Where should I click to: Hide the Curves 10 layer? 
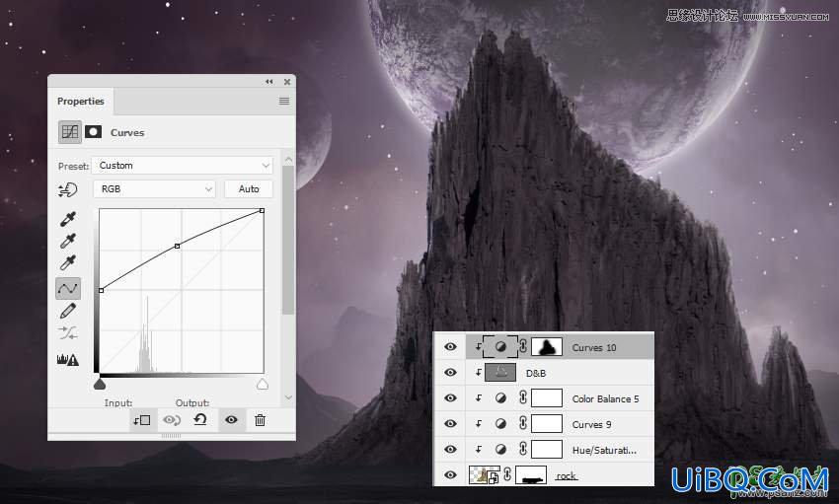450,347
